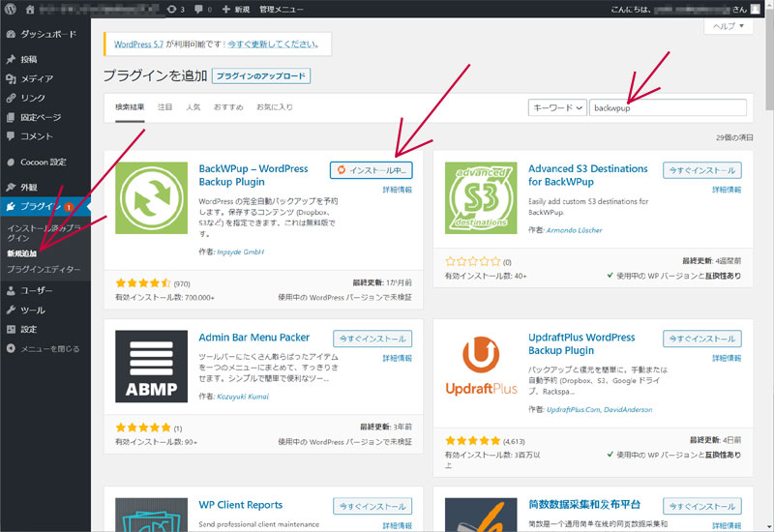Install 简数数据采集和发布平台 plugin now
This screenshot has height=532, width=774.
tap(702, 506)
